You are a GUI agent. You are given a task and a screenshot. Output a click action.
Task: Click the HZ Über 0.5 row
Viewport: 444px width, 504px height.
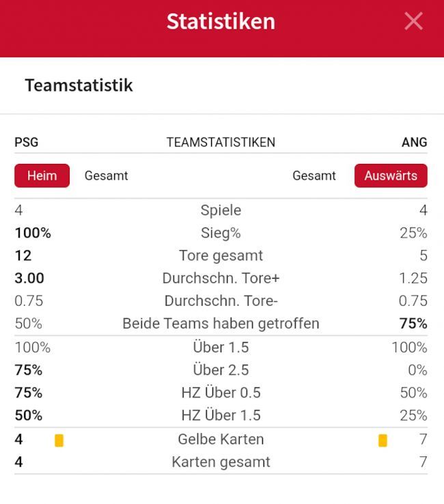pyautogui.click(x=221, y=393)
